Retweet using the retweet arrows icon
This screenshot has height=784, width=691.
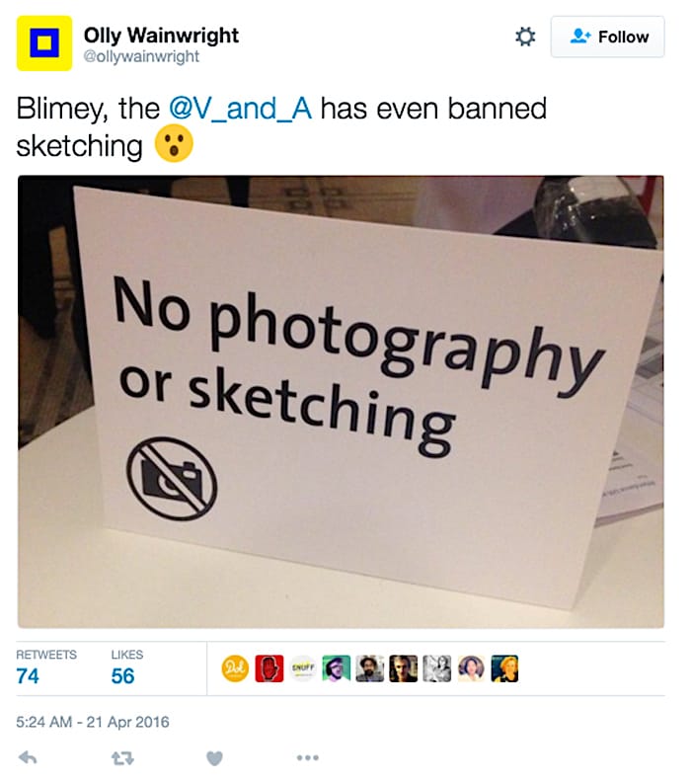click(x=122, y=758)
